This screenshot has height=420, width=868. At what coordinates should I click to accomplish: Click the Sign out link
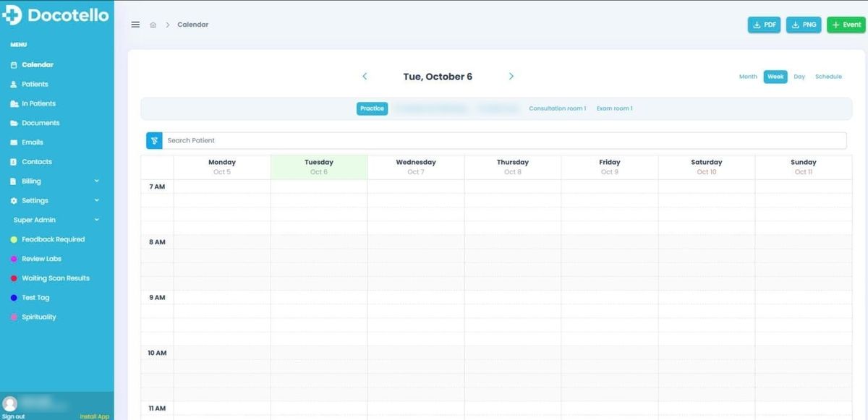[13, 417]
